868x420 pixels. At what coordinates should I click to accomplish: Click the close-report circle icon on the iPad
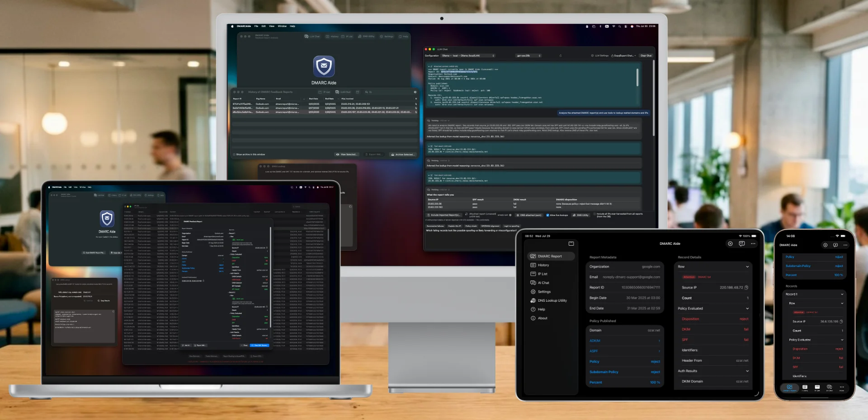coord(730,243)
